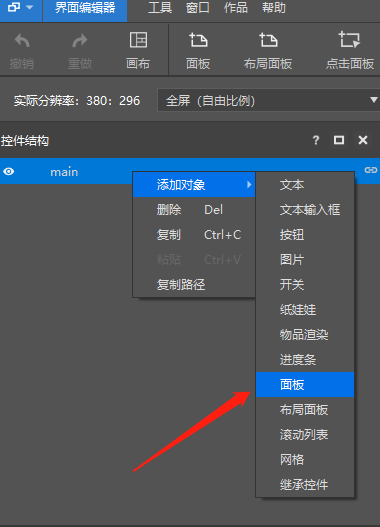Select 布局面板 in the add-object submenu
380x527 pixels.
(305, 410)
